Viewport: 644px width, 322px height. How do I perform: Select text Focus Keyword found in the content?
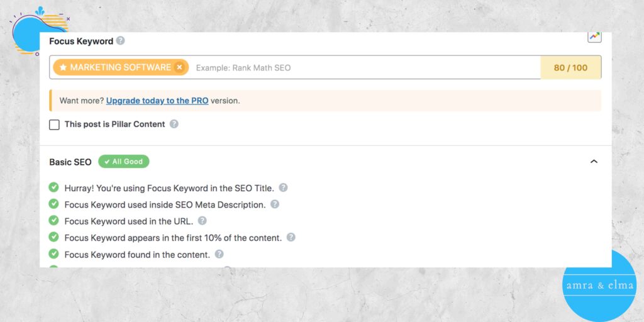click(x=137, y=255)
